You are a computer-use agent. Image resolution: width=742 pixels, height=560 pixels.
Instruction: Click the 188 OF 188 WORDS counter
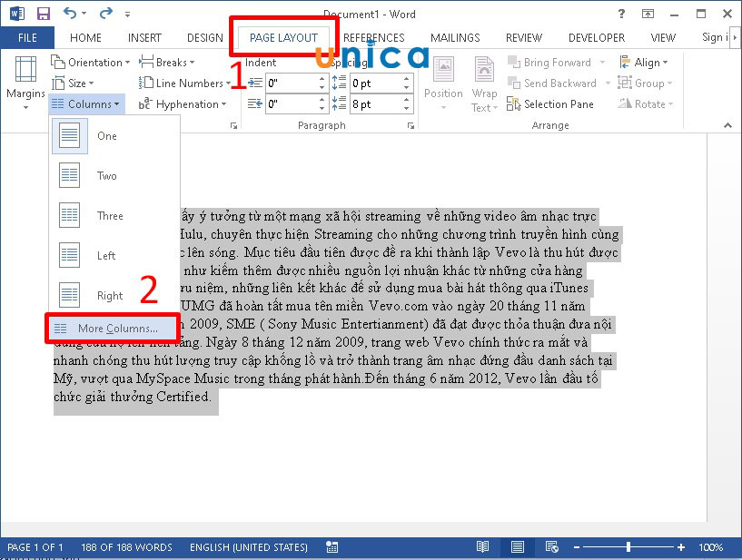[x=126, y=547]
